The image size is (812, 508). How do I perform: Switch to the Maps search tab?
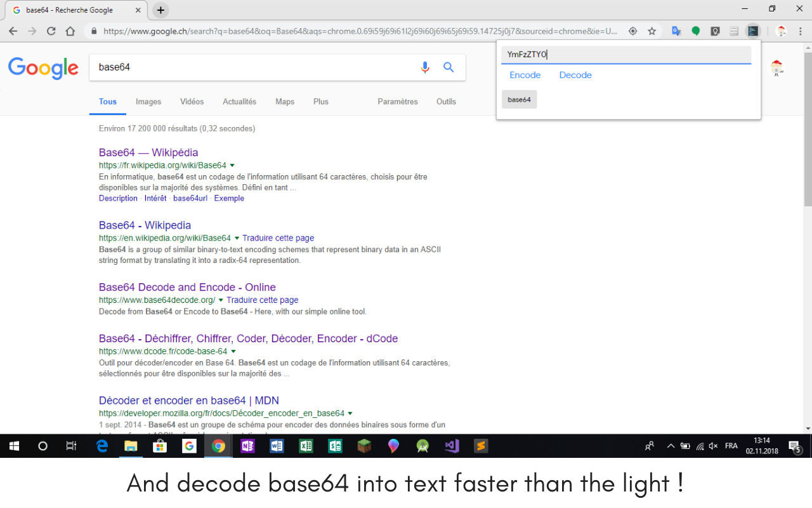tap(285, 102)
